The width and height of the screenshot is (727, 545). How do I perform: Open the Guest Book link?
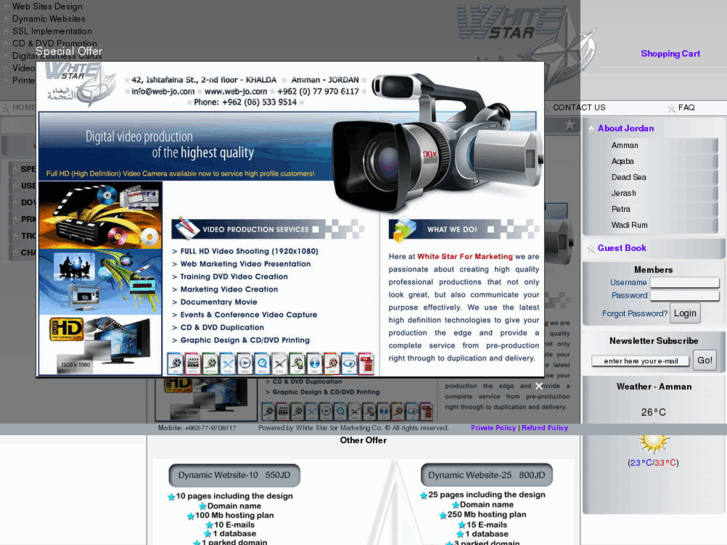622,248
